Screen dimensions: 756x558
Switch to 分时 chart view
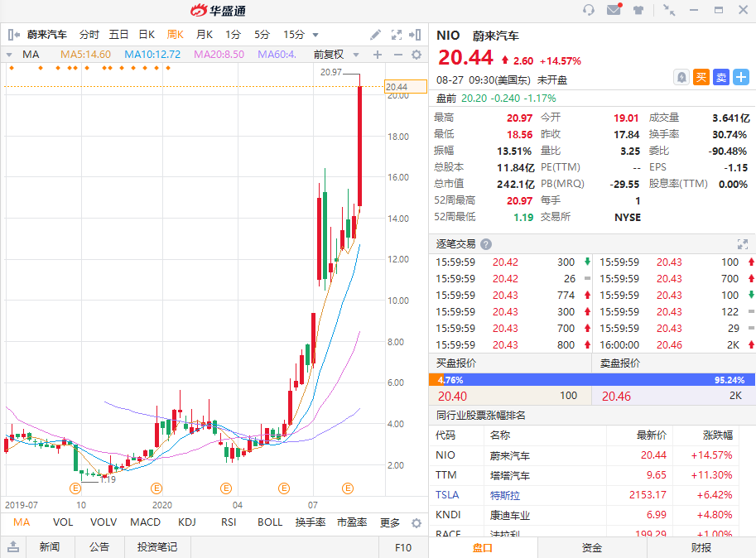point(89,35)
